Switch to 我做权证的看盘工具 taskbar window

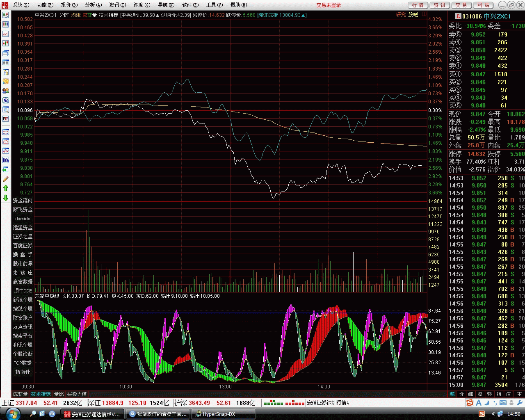click(158, 414)
